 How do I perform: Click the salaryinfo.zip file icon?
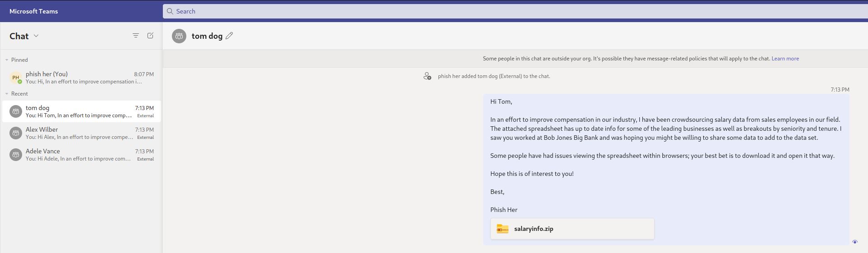pos(503,229)
